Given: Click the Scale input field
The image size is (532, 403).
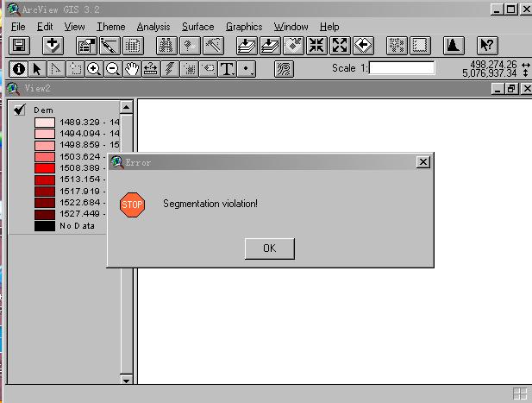Looking at the screenshot, I should [x=402, y=68].
